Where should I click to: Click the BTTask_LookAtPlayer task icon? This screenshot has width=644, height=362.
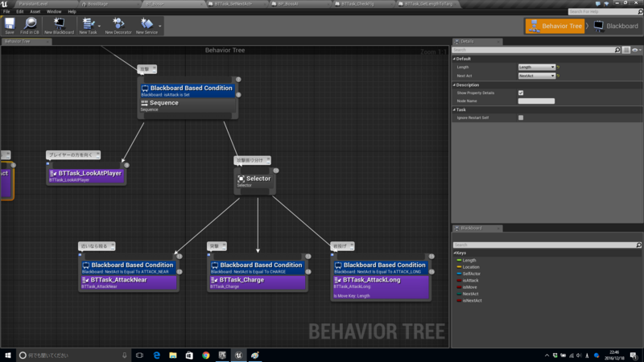(53, 174)
